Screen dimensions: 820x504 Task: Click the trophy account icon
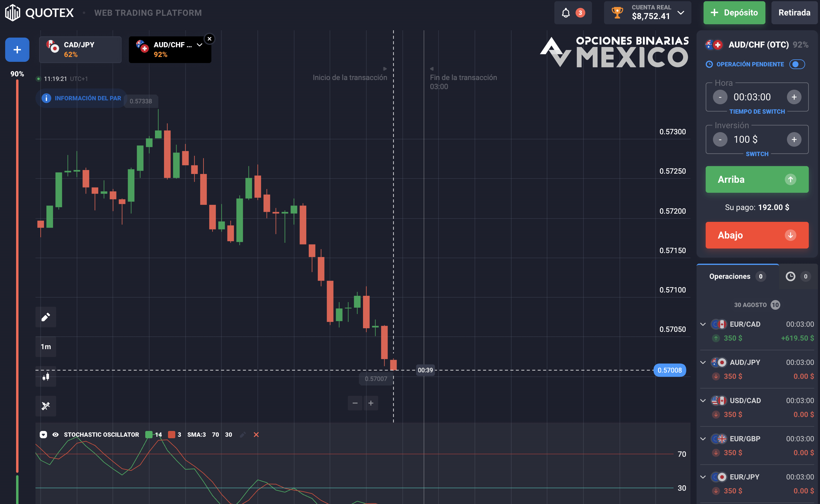pyautogui.click(x=617, y=13)
